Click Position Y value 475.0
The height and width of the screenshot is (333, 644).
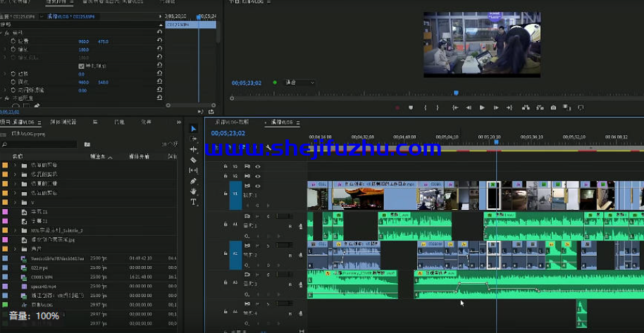(x=103, y=42)
